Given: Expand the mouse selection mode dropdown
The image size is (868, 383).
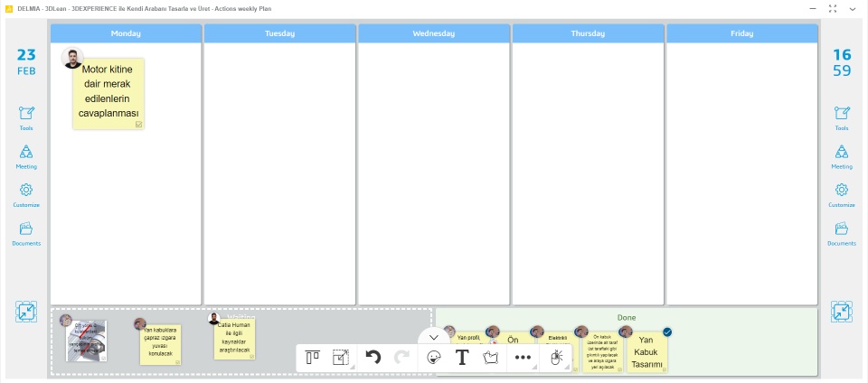Looking at the screenshot, I should click(557, 357).
